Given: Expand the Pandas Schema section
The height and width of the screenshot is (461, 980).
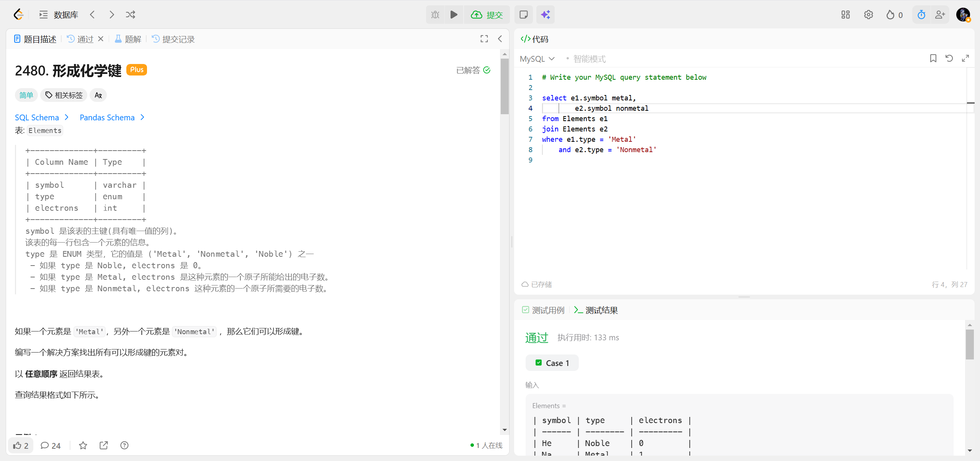Looking at the screenshot, I should (x=112, y=117).
